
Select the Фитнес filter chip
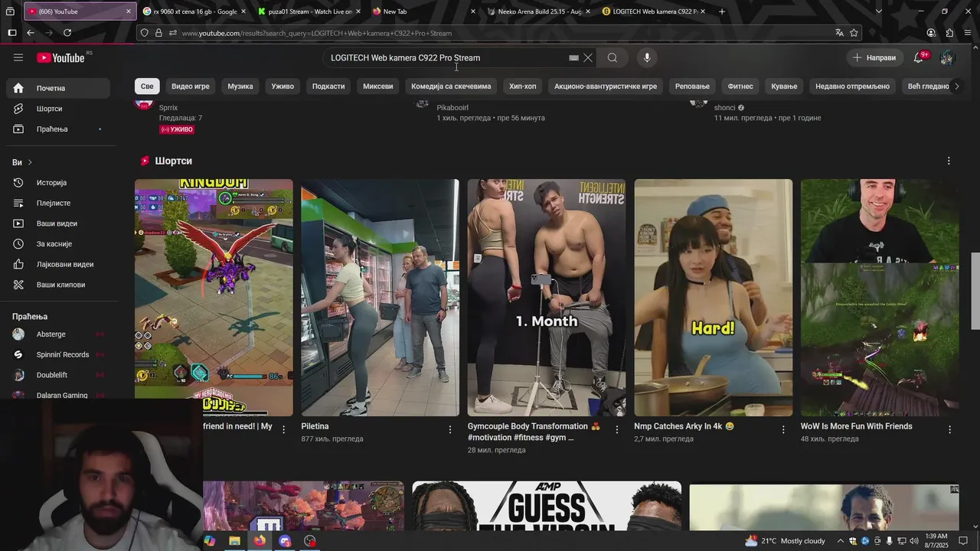coord(740,86)
